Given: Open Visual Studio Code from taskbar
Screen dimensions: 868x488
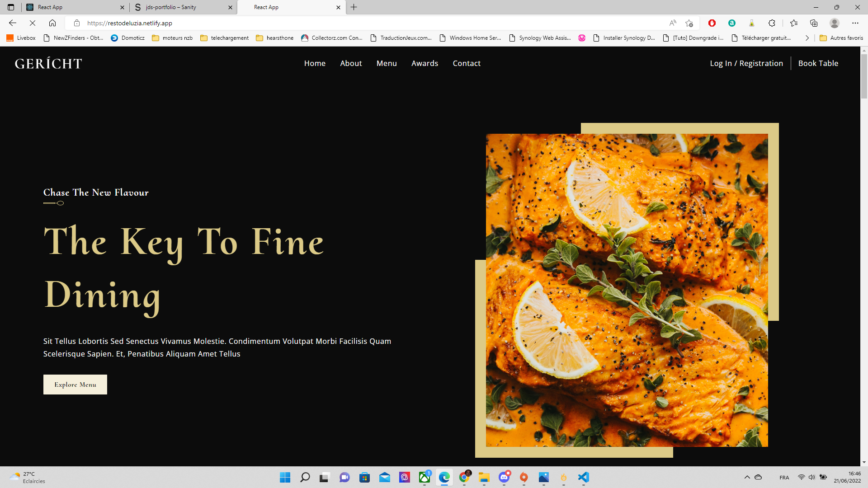Looking at the screenshot, I should 583,477.
